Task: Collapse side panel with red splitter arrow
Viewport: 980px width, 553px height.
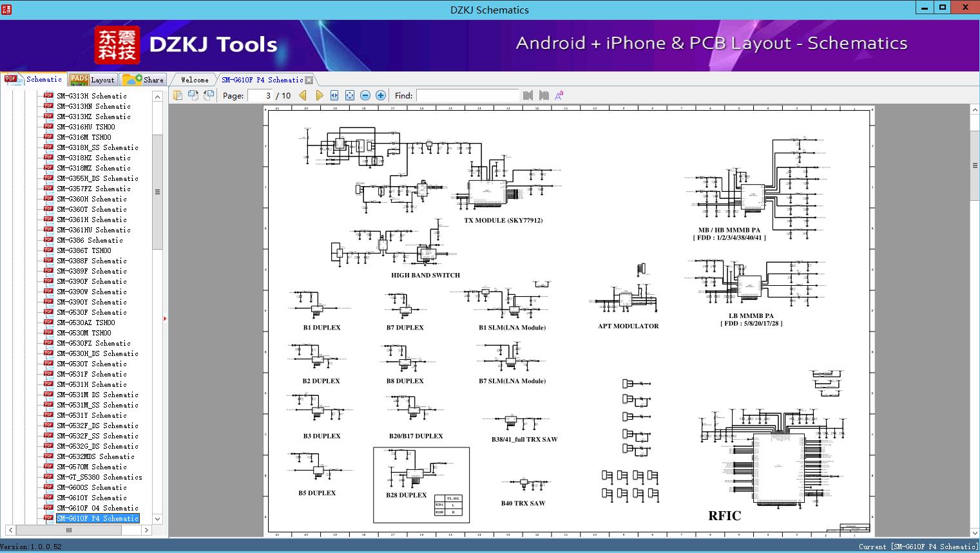Action: [165, 318]
